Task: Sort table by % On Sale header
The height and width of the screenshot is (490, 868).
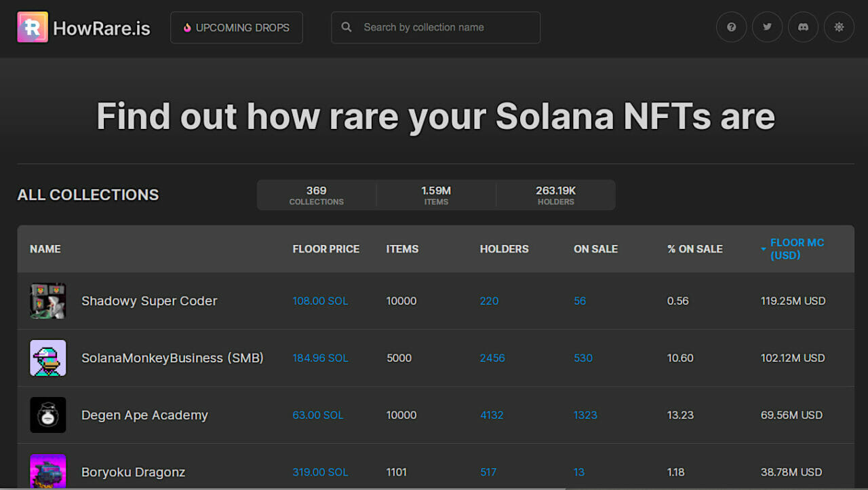Action: click(694, 249)
